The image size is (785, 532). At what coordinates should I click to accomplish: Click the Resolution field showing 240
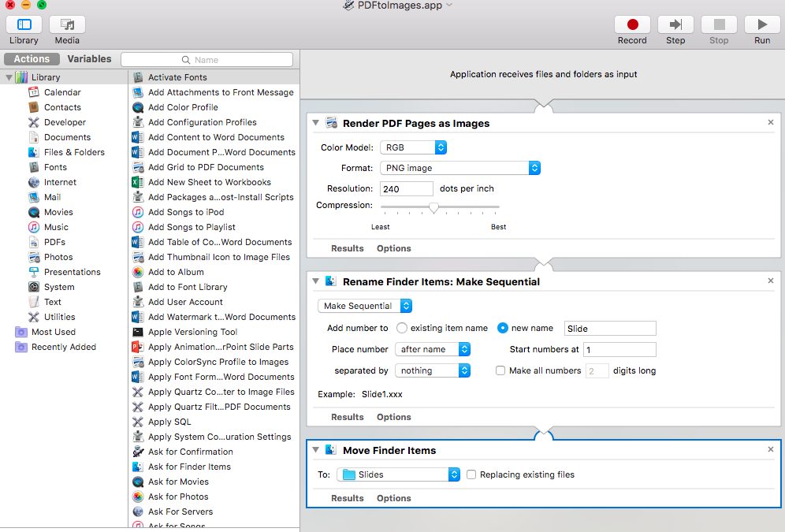click(407, 188)
